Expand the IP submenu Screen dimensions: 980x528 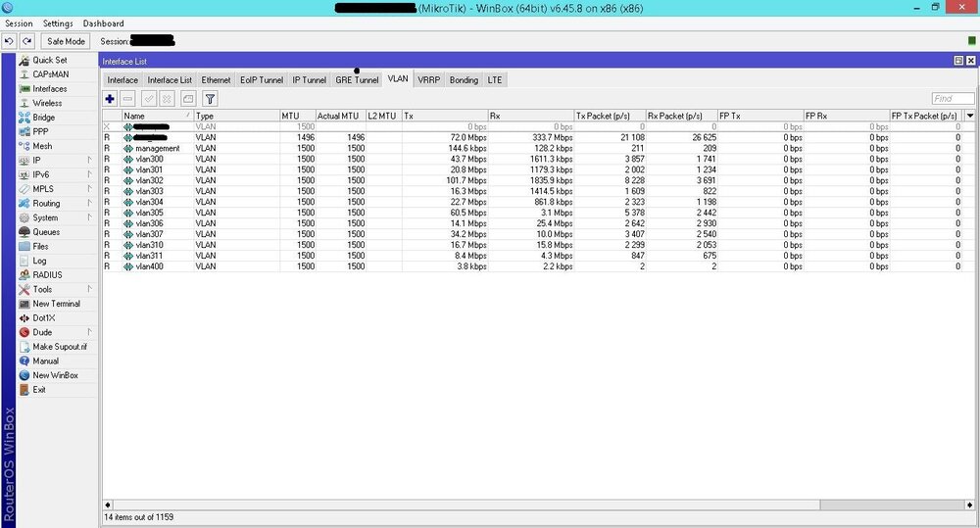pos(37,160)
